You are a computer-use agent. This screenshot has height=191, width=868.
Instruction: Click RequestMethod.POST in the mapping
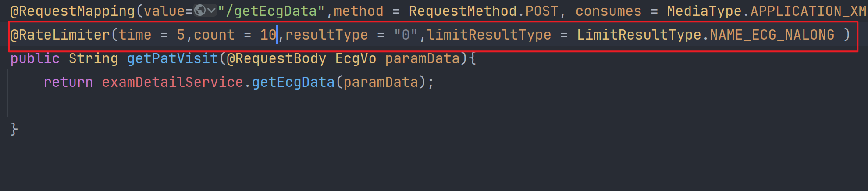coord(484,11)
